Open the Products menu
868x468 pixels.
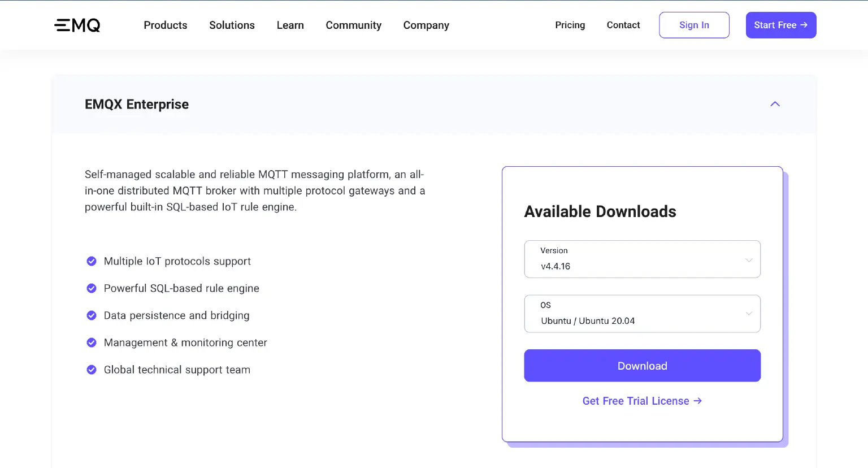tap(165, 25)
